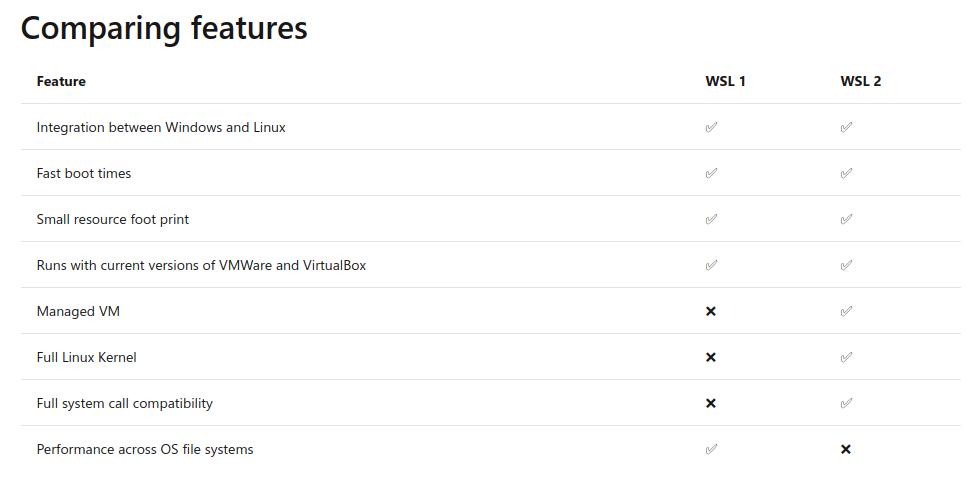The image size is (979, 487).
Task: Click WSL 1 checkmark for Integration between Windows and Linux
Action: 711,127
